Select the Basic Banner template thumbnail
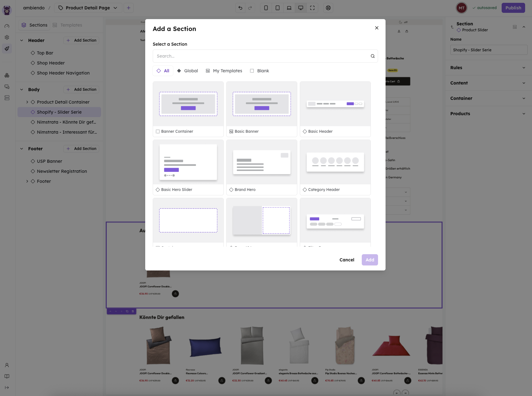The height and width of the screenshot is (396, 532). 262,104
